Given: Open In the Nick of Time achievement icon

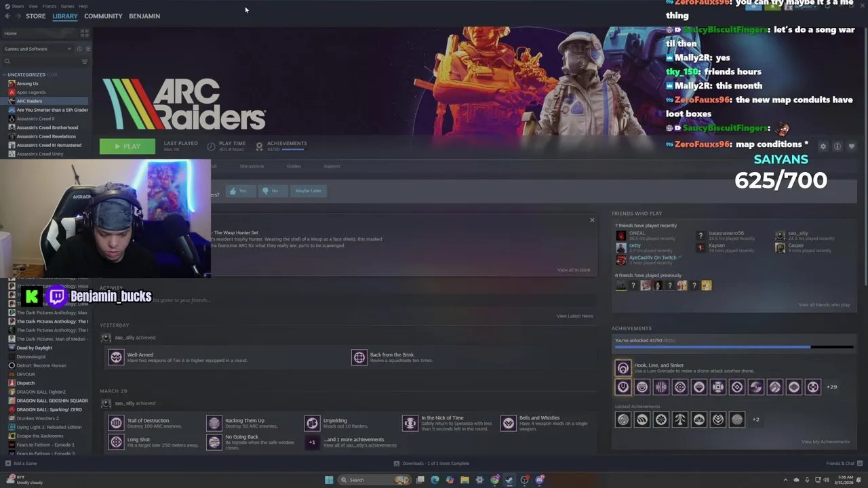Looking at the screenshot, I should point(410,423).
